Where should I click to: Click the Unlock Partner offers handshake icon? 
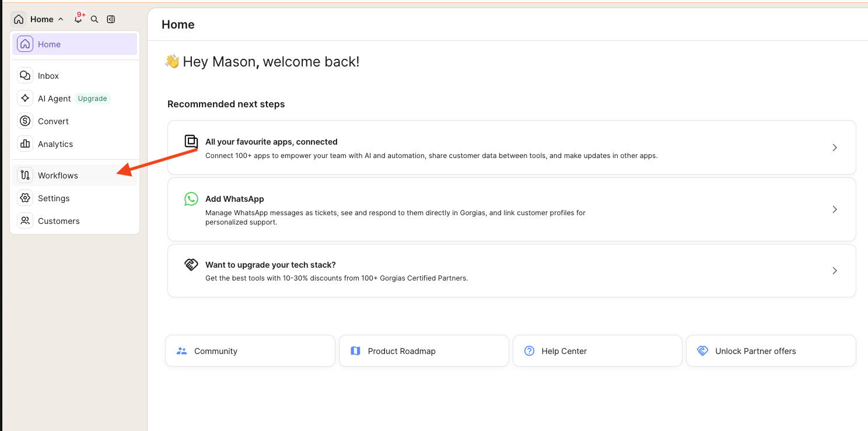(x=703, y=351)
